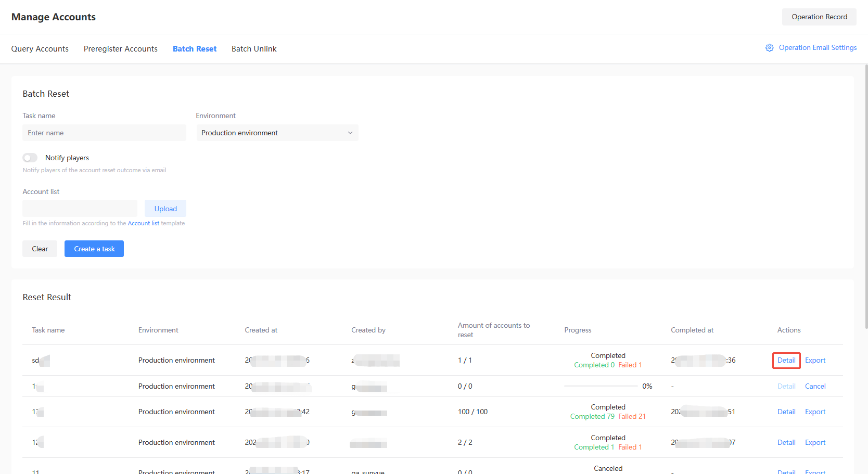Open Operation Email Settings link
Viewport: 868px width, 474px height.
pos(818,47)
